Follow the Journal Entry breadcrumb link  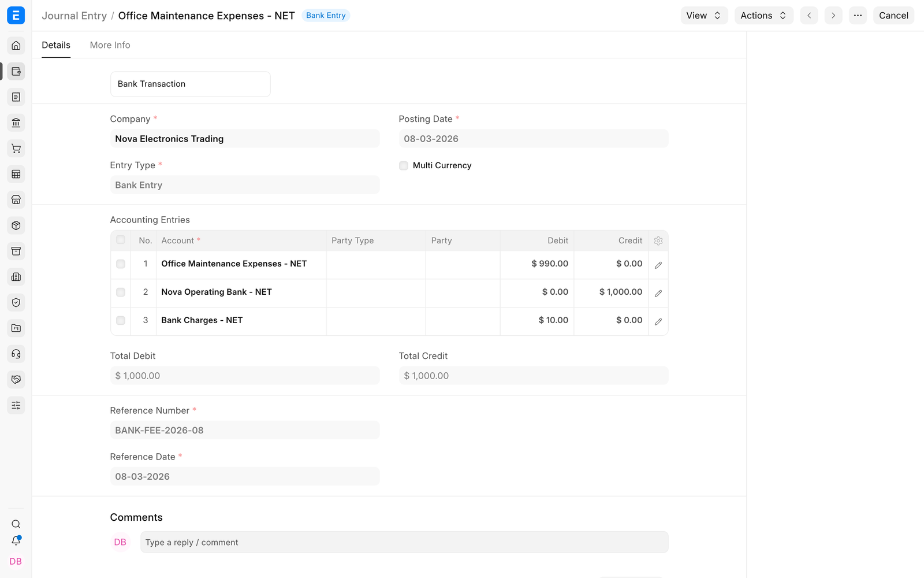(x=74, y=16)
